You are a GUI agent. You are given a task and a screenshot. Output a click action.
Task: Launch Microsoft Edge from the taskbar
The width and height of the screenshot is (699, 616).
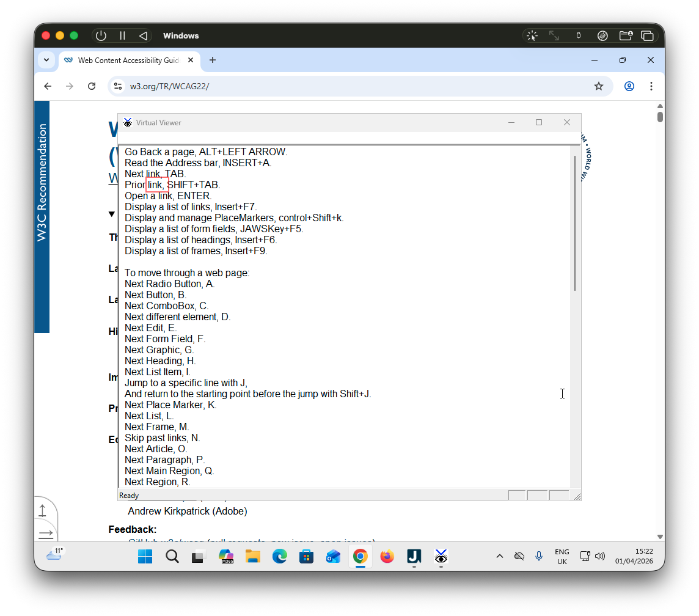pos(279,557)
